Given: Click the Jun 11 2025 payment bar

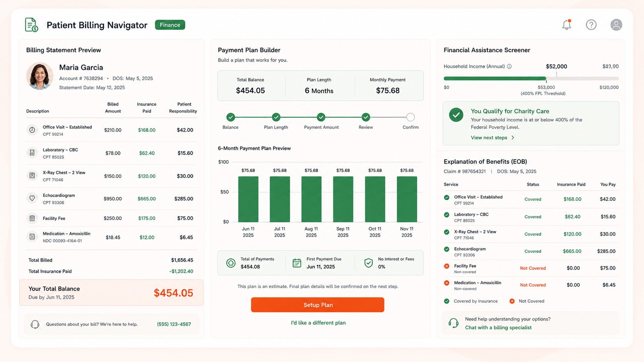Looking at the screenshot, I should (248, 199).
